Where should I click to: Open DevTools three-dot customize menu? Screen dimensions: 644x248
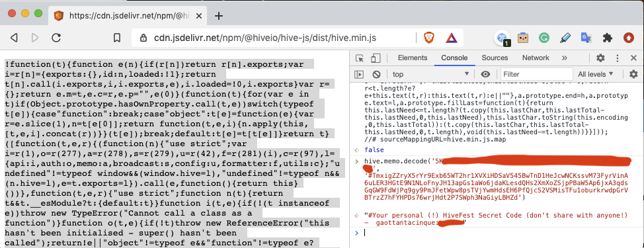[x=618, y=58]
